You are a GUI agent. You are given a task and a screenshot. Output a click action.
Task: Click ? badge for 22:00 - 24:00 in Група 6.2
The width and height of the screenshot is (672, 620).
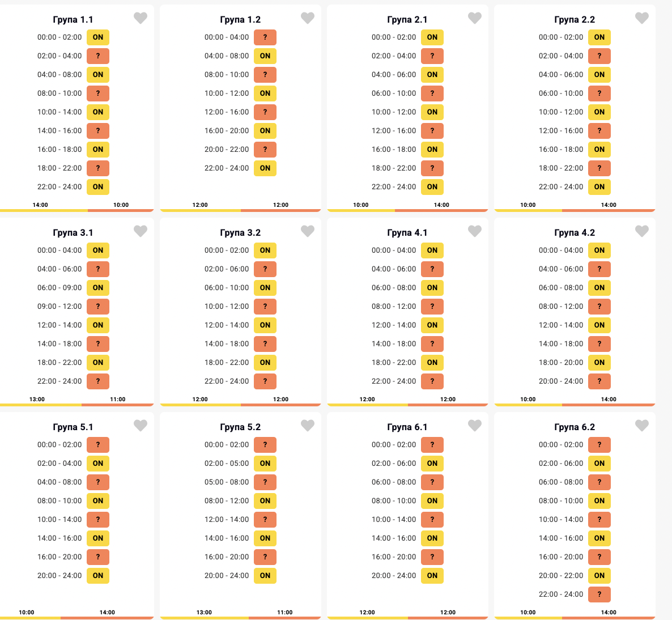[599, 594]
